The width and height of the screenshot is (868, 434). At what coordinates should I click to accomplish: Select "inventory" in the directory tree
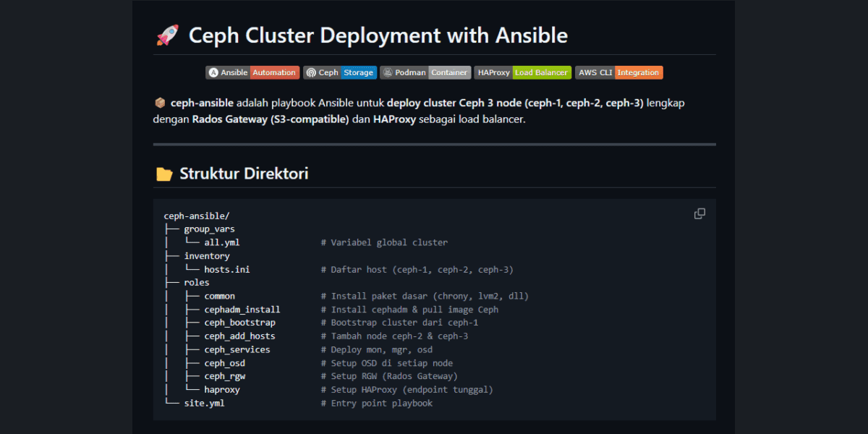(x=207, y=256)
